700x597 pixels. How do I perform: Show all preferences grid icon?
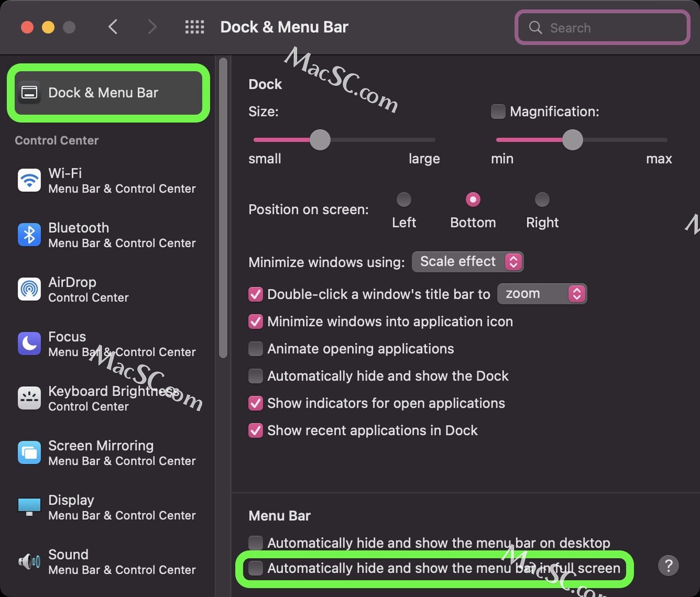tap(195, 27)
